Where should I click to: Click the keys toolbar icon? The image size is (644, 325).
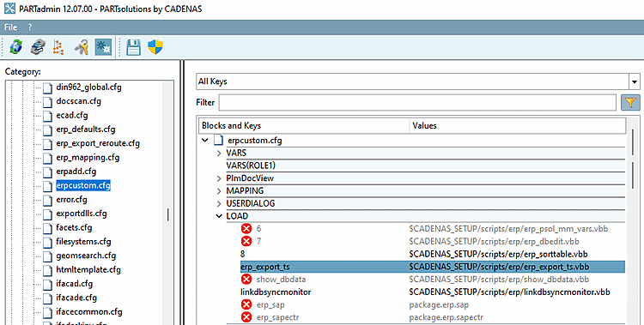(x=82, y=47)
